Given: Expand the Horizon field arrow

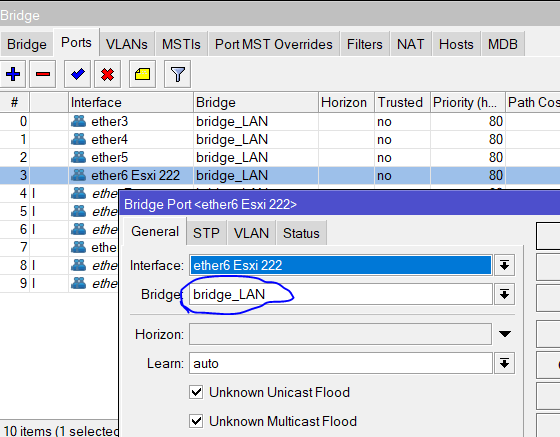Looking at the screenshot, I should pyautogui.click(x=505, y=334).
